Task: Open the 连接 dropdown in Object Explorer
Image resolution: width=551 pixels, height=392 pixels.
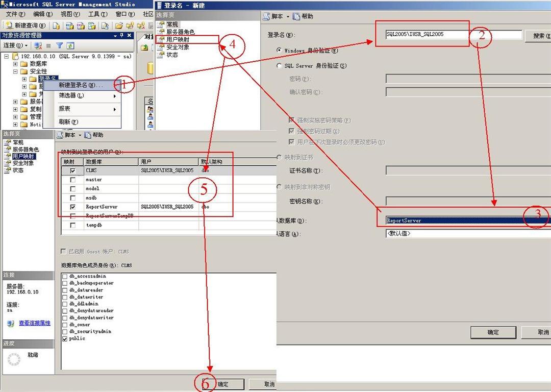Action: click(15, 46)
